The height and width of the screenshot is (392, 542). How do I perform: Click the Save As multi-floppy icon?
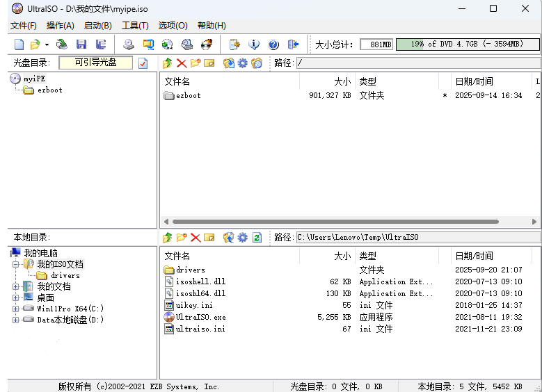101,44
